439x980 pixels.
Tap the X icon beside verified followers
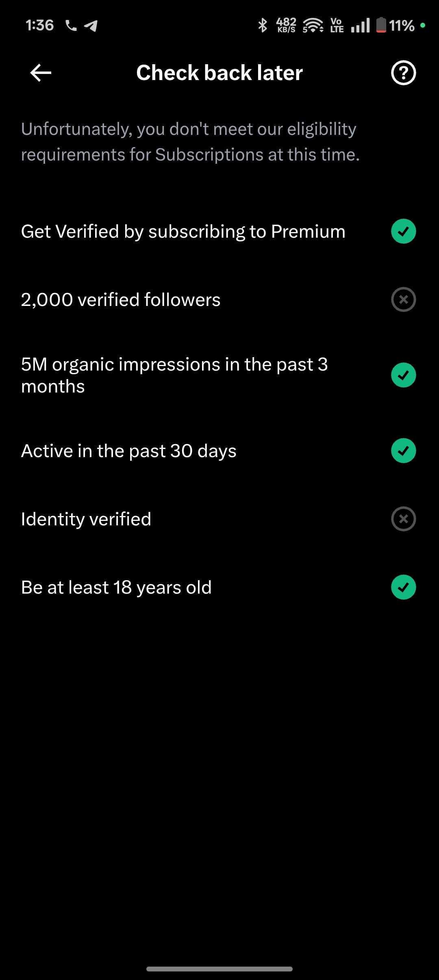point(403,299)
